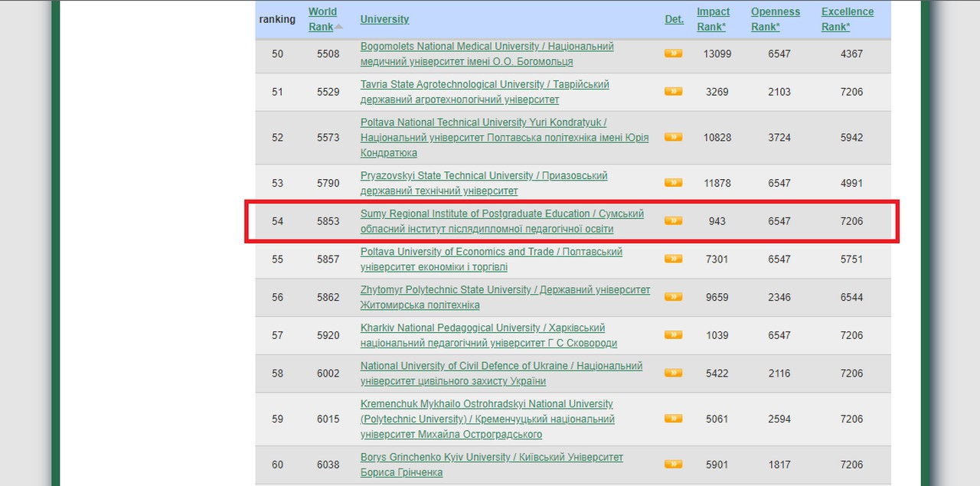980x486 pixels.
Task: Sort table by University column header
Action: (x=384, y=19)
